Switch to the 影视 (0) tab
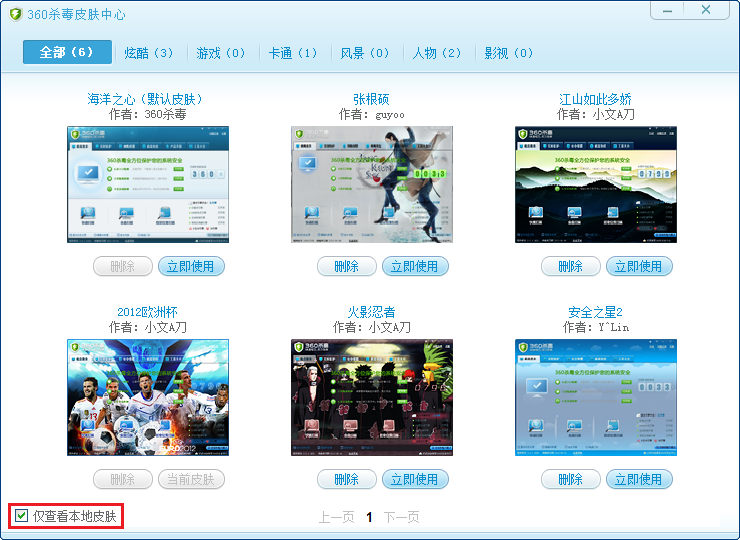This screenshot has height=540, width=740. pos(509,53)
